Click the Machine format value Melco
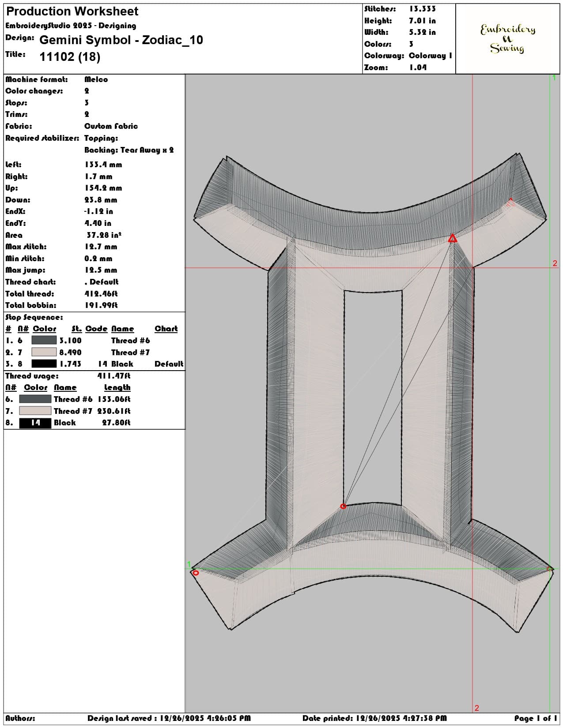This screenshot has width=563, height=728. point(96,79)
